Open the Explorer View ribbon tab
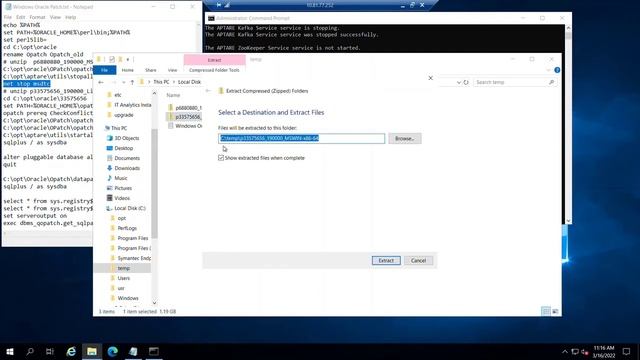This screenshot has height=360, width=640. tap(172, 70)
